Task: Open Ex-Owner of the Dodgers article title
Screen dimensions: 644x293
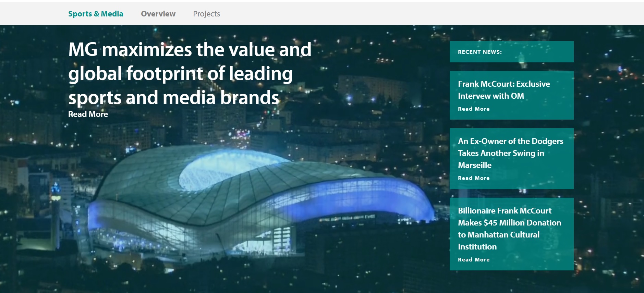Action: point(510,153)
